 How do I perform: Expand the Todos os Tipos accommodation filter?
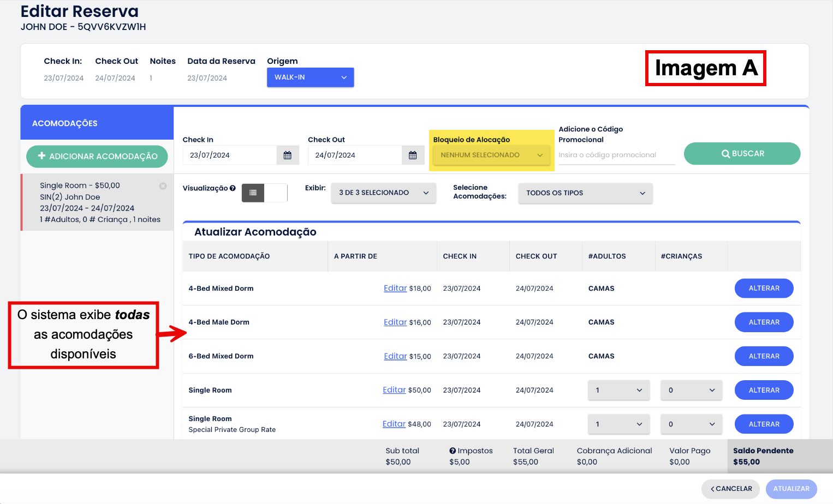pyautogui.click(x=585, y=193)
